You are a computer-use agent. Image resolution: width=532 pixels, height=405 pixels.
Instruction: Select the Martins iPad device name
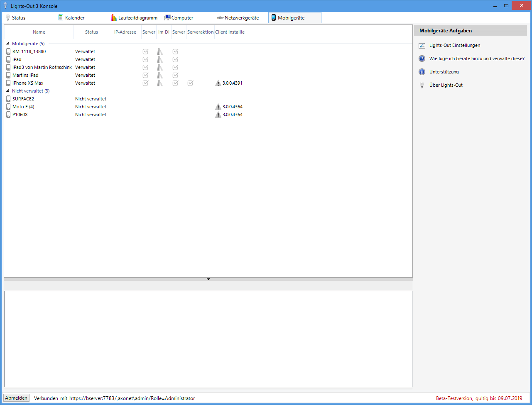click(x=25, y=75)
